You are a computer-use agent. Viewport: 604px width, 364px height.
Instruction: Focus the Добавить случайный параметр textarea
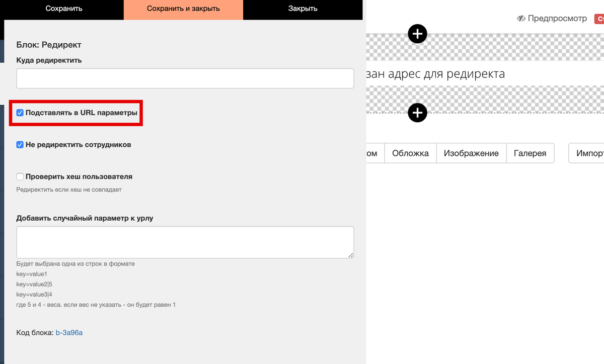(185, 242)
